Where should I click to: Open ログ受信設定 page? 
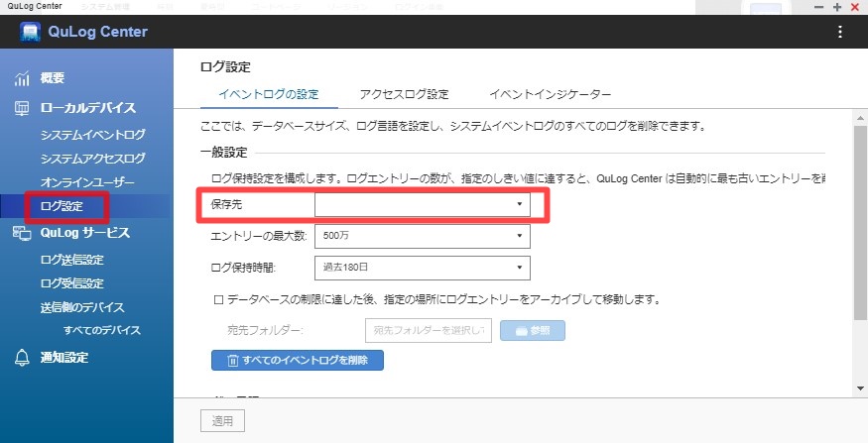click(x=72, y=283)
